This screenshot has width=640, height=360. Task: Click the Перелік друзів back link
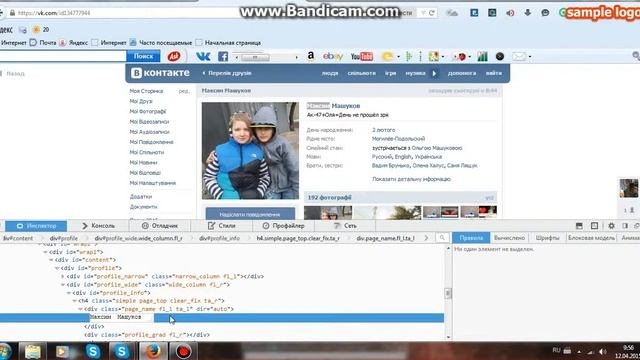[227, 73]
